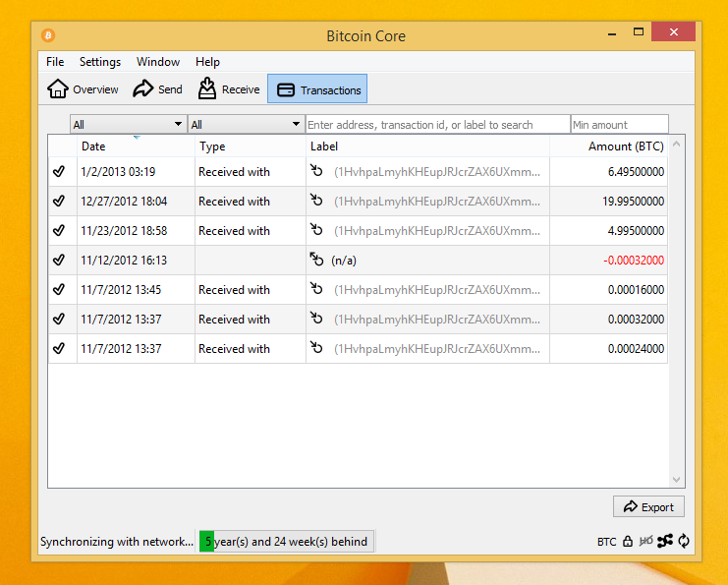
Task: Click confirmed checkmark for 12/27/2012 18:04 transaction
Action: [x=59, y=202]
